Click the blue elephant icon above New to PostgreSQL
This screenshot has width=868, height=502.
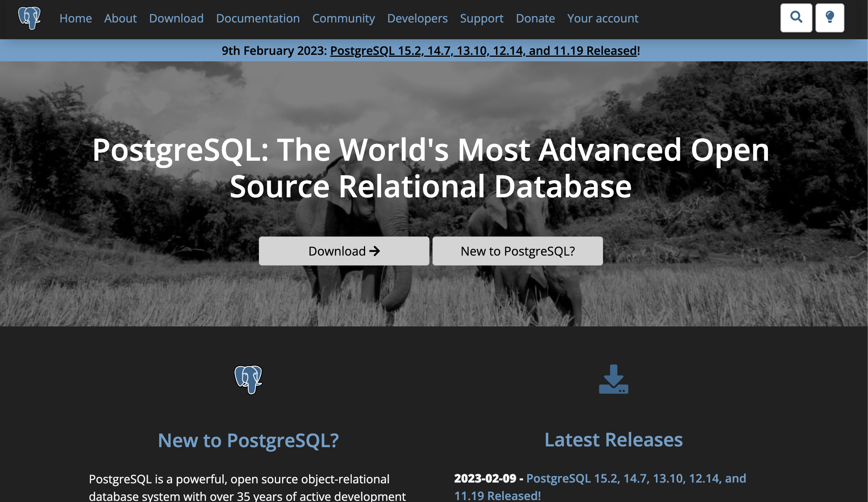(x=248, y=379)
